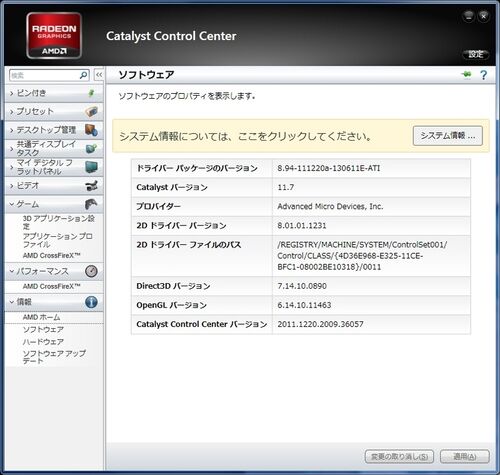Click the Direct3D バージョン label
This screenshot has height=475, width=500.
click(x=173, y=286)
